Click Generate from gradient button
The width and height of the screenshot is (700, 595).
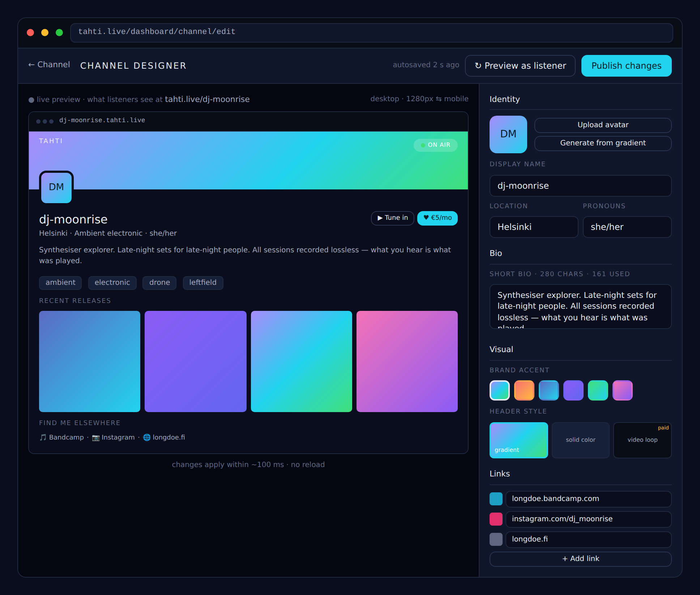pyautogui.click(x=603, y=143)
